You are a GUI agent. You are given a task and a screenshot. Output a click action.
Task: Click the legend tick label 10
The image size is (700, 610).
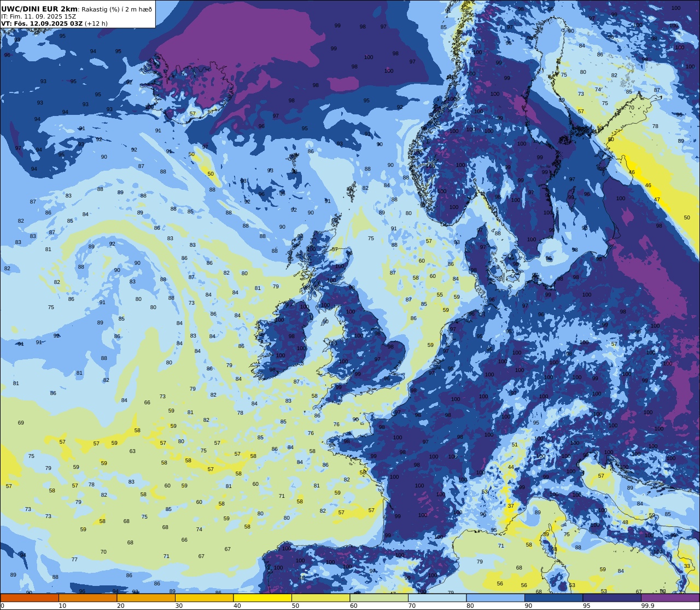pyautogui.click(x=62, y=606)
